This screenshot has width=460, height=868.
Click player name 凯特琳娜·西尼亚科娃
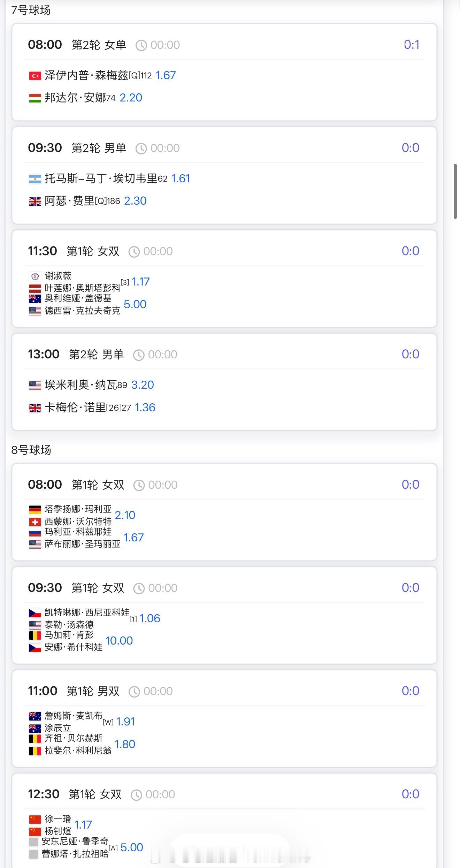(87, 612)
